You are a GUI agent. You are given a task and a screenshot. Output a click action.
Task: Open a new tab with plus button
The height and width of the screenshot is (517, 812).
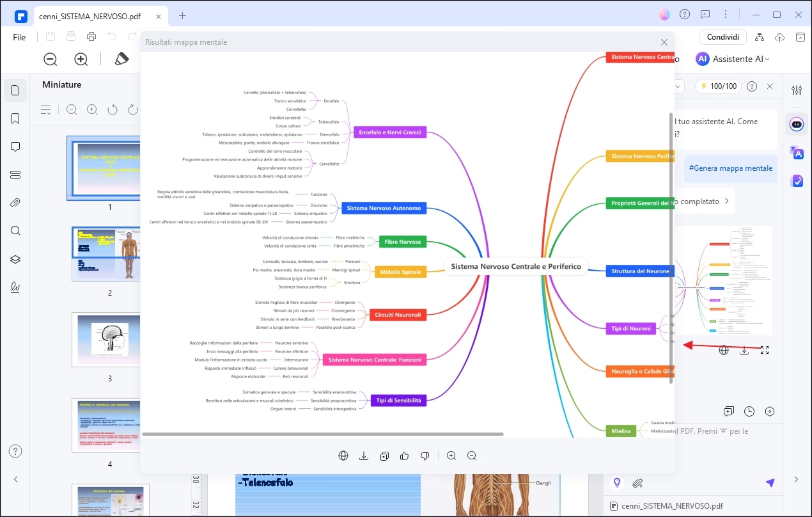(182, 15)
